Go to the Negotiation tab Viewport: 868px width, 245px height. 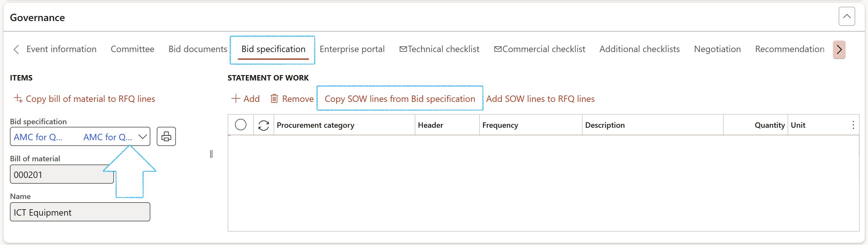point(717,49)
